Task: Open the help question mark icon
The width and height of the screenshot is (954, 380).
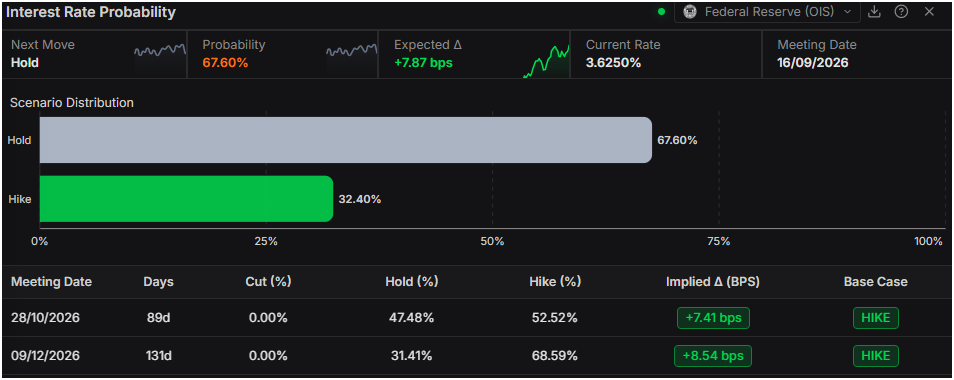Action: point(901,12)
